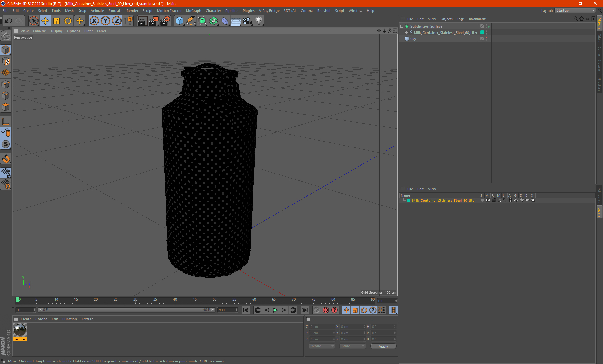Open the Camera object icon

tap(247, 21)
